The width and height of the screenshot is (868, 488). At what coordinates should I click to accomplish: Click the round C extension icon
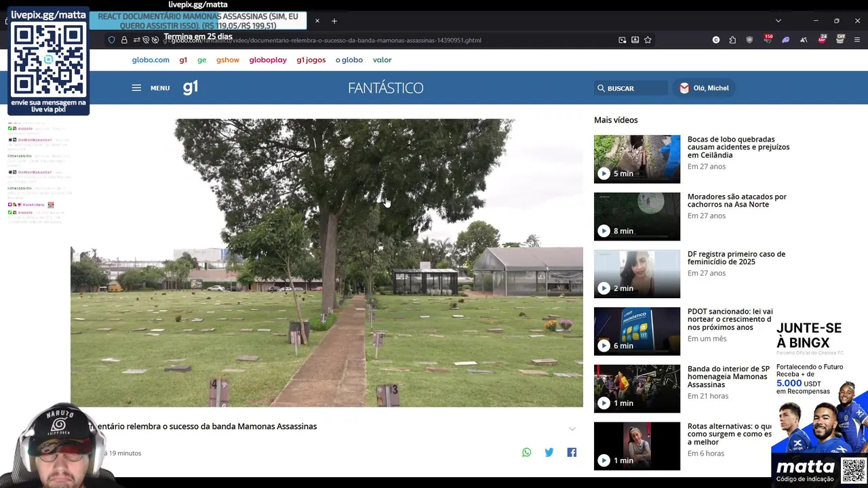point(715,40)
